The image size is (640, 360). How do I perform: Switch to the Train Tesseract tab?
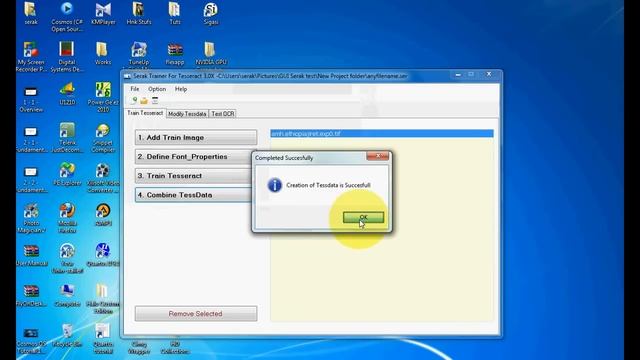pyautogui.click(x=145, y=113)
